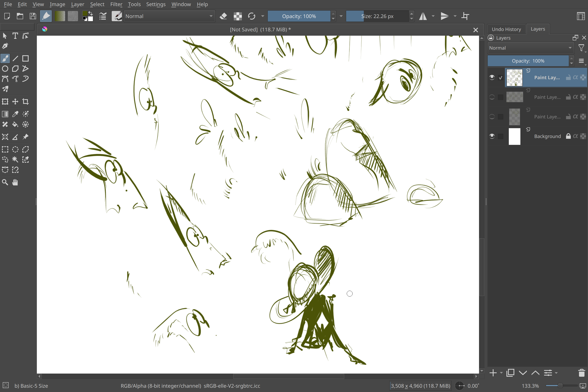
Task: Click the horizontal mirror tool icon
Action: pos(423,16)
